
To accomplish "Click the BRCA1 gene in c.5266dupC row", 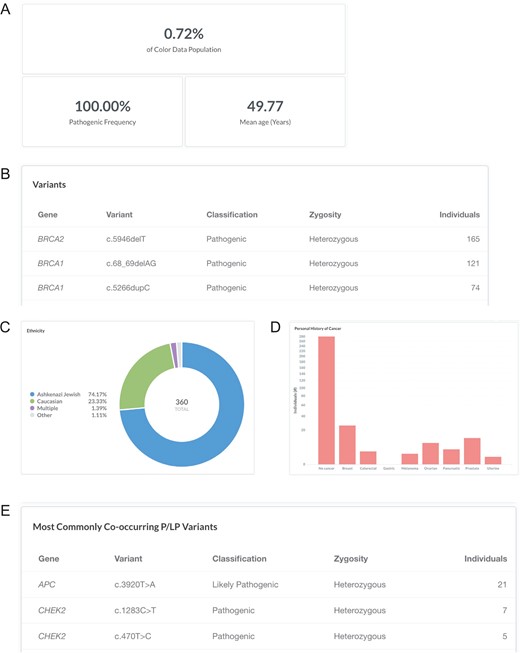I will [x=50, y=288].
